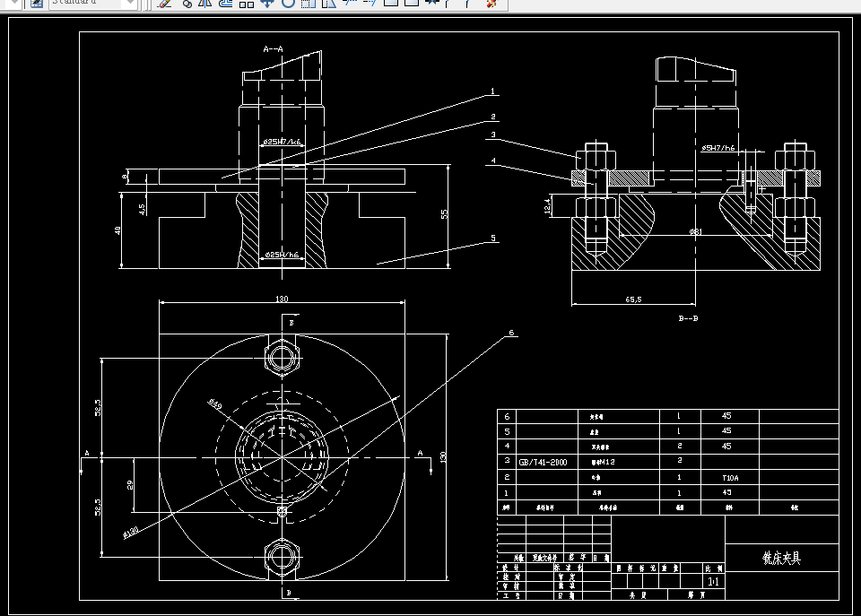
Task: Select material 45 in parts row 4
Action: pyautogui.click(x=726, y=446)
